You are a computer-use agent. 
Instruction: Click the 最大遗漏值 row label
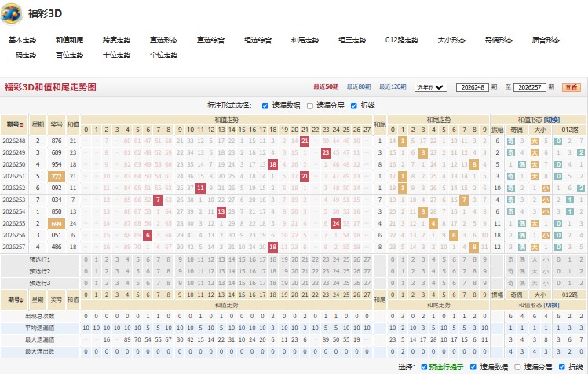40,340
